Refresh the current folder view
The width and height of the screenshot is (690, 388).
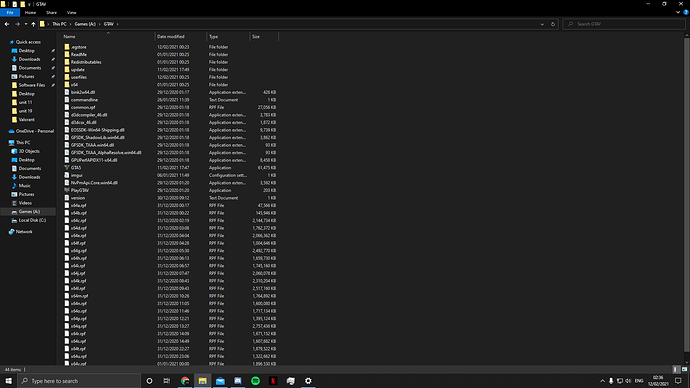pos(553,24)
